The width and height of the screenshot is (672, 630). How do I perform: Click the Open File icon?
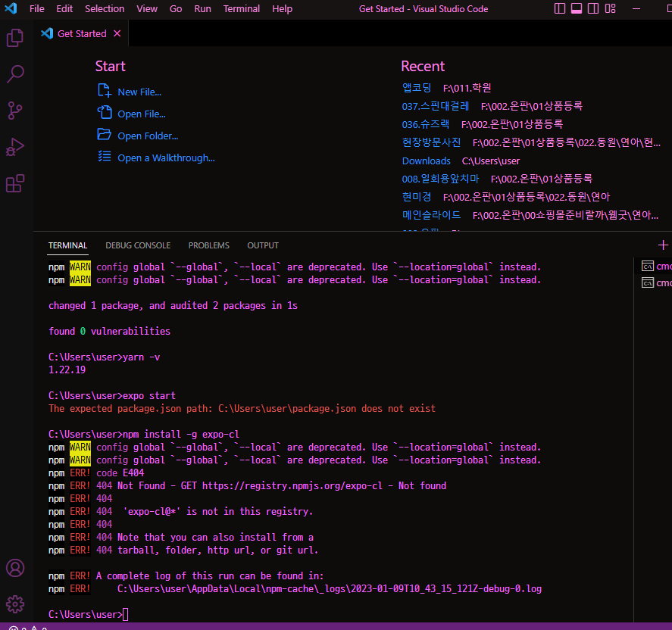[x=105, y=113]
